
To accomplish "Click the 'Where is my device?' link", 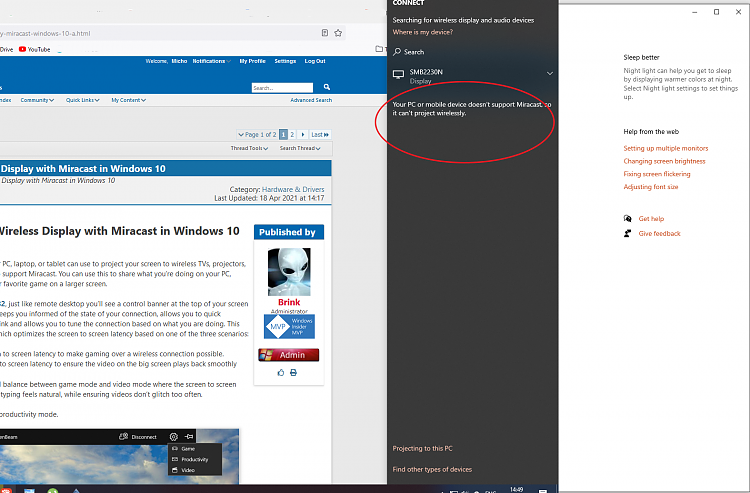I will point(422,32).
